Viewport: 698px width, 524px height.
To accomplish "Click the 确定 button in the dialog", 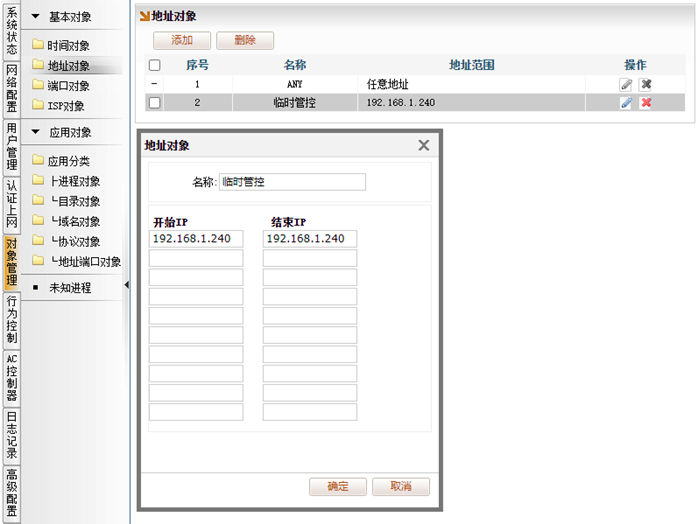I will [x=338, y=487].
